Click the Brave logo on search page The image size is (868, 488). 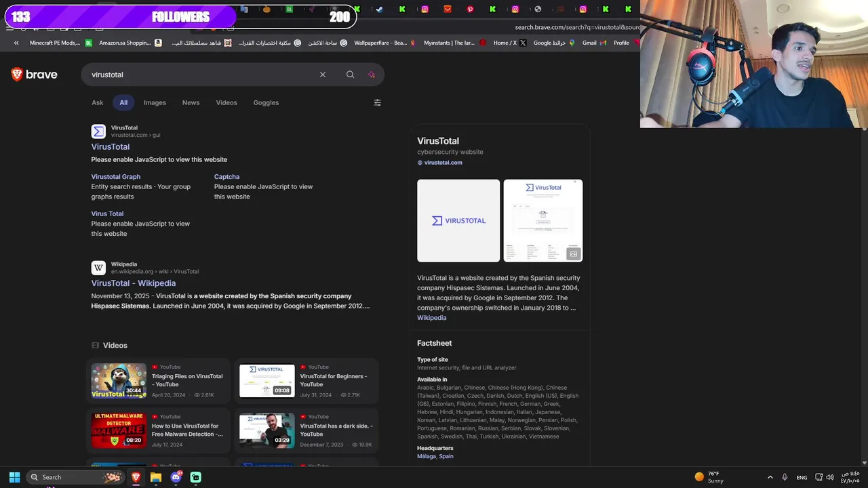(35, 75)
